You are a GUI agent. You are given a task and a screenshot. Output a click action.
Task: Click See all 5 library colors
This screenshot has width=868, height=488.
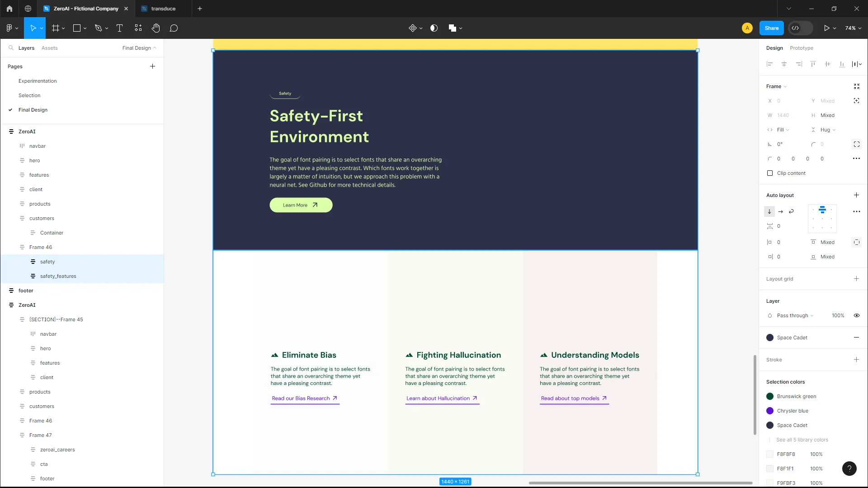pos(802,440)
